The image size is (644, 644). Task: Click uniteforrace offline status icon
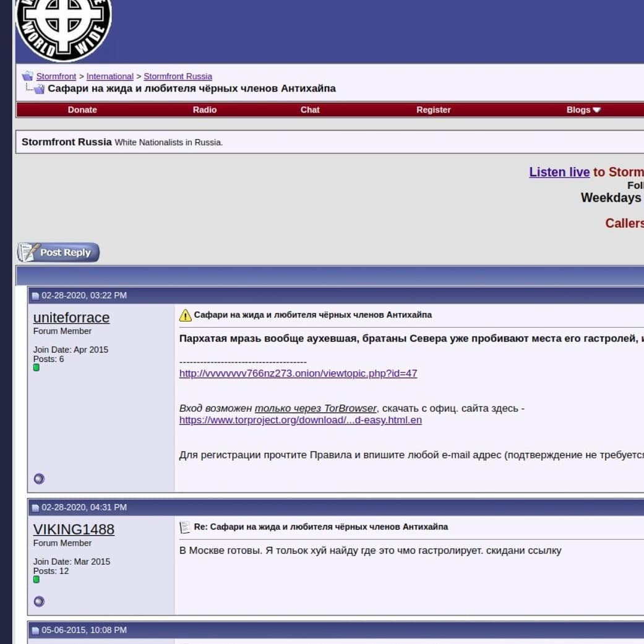[x=39, y=478]
